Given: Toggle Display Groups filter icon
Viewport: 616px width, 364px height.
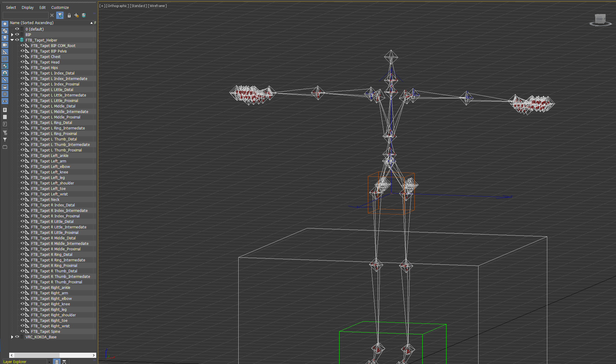Looking at the screenshot, I should [x=5, y=66].
